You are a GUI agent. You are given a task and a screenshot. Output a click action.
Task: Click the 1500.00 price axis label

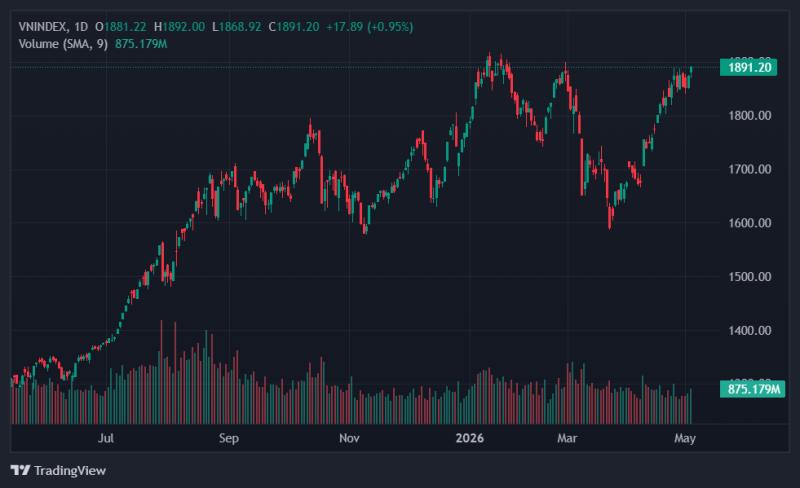pos(749,277)
